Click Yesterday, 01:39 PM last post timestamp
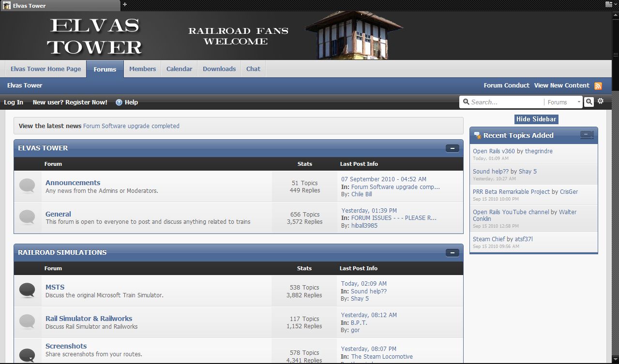 tap(369, 211)
